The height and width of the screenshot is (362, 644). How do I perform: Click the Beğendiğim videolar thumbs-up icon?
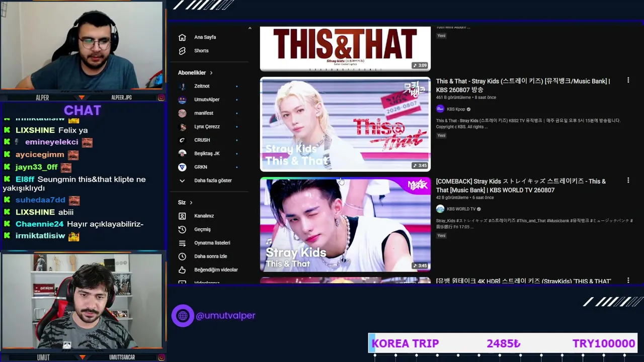click(x=182, y=270)
